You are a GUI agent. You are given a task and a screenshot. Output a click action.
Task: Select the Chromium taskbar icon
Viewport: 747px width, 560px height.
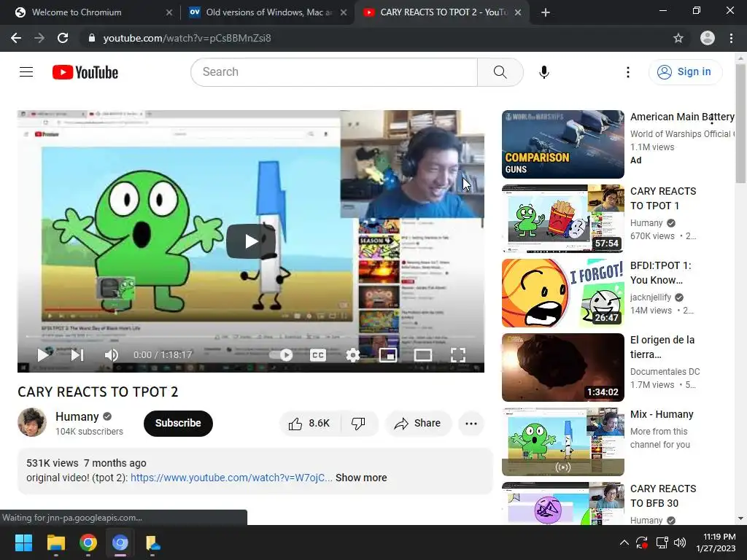[120, 542]
